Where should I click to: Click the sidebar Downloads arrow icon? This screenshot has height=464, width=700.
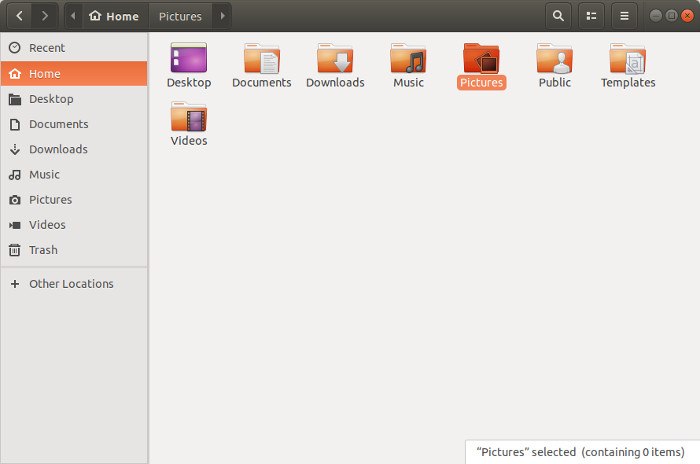pyautogui.click(x=15, y=149)
